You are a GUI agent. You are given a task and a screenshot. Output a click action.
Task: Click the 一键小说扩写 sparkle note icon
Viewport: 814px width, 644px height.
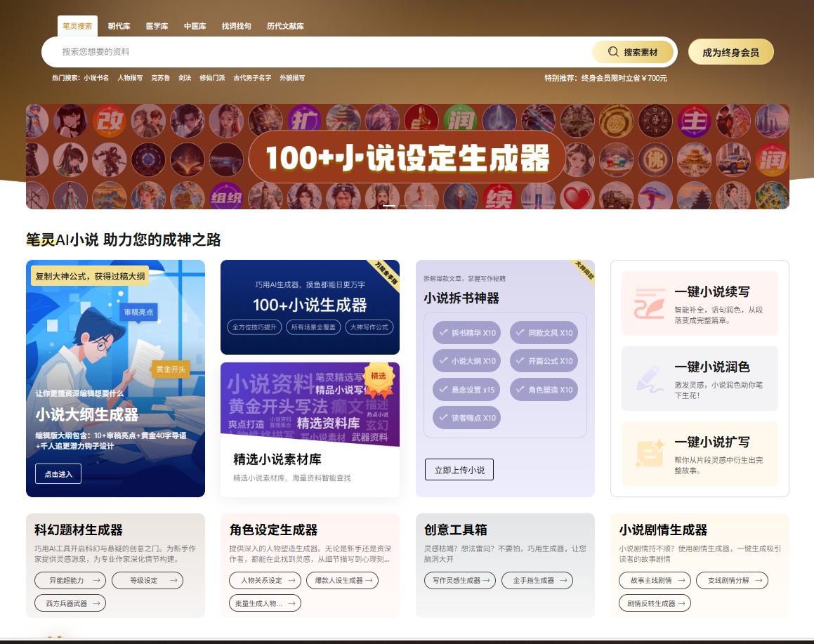point(650,454)
